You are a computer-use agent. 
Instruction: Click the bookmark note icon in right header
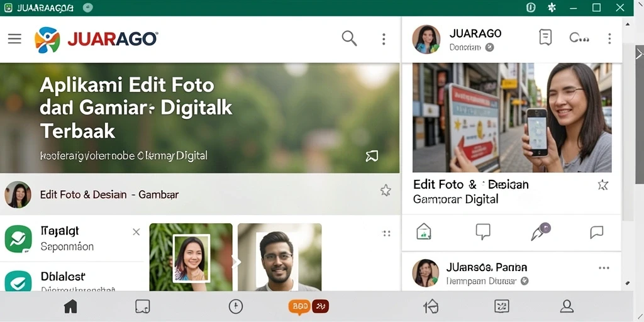click(x=545, y=37)
